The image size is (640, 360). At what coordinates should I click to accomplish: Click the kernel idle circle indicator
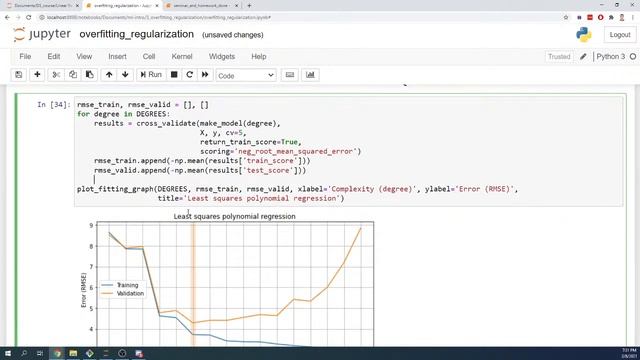(x=633, y=56)
